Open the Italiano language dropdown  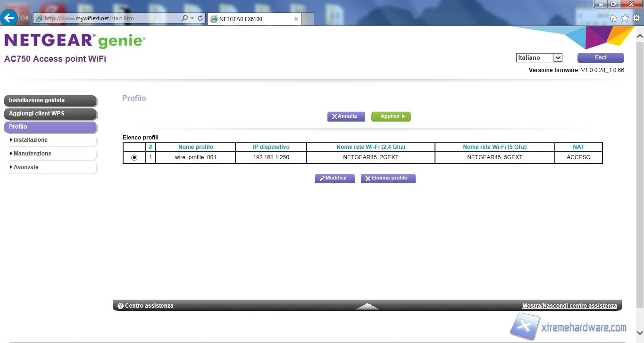click(x=539, y=57)
